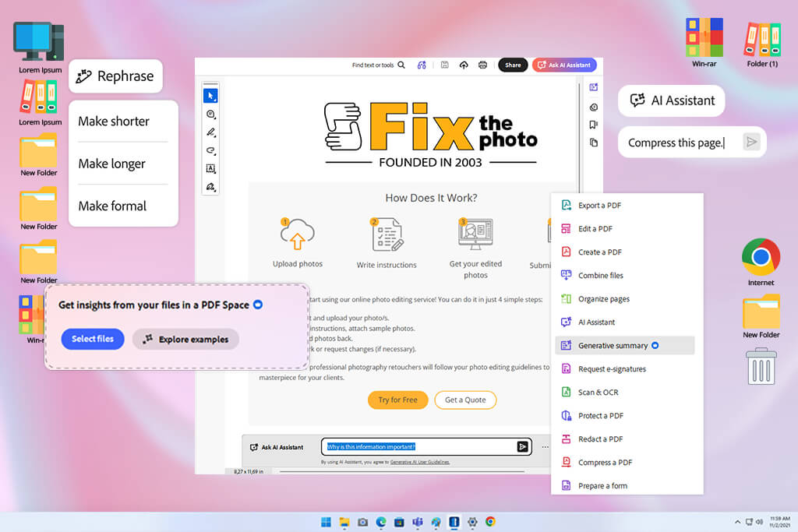Image resolution: width=798 pixels, height=532 pixels.
Task: Select the arrow selection tool
Action: pyautogui.click(x=210, y=96)
